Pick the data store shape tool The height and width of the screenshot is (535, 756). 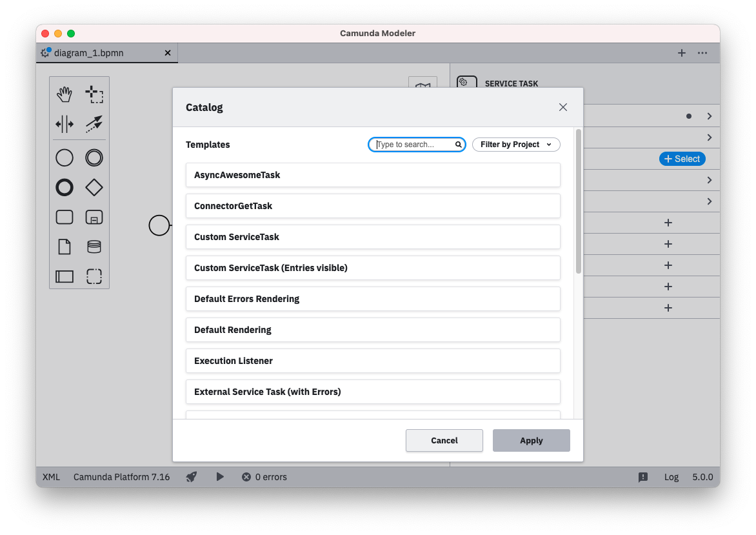tap(94, 247)
